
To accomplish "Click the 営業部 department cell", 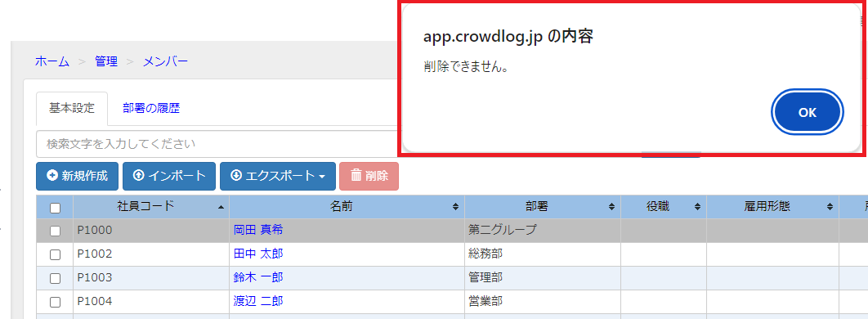I will point(543,302).
